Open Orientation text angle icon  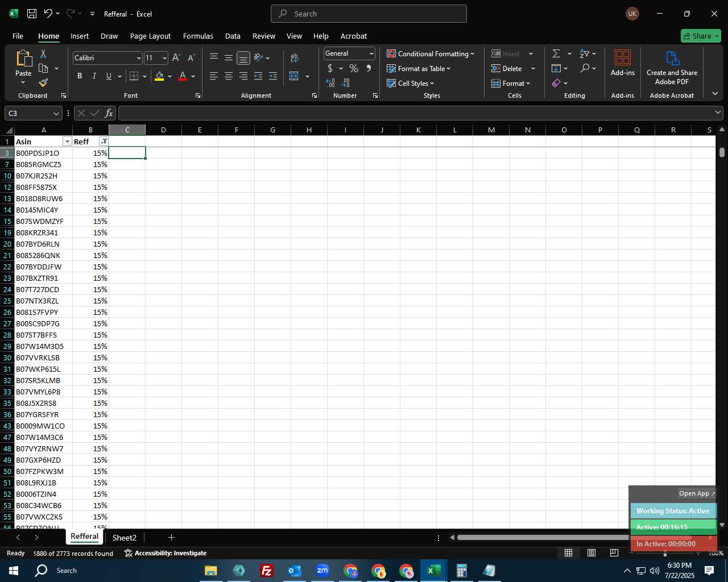pos(258,57)
